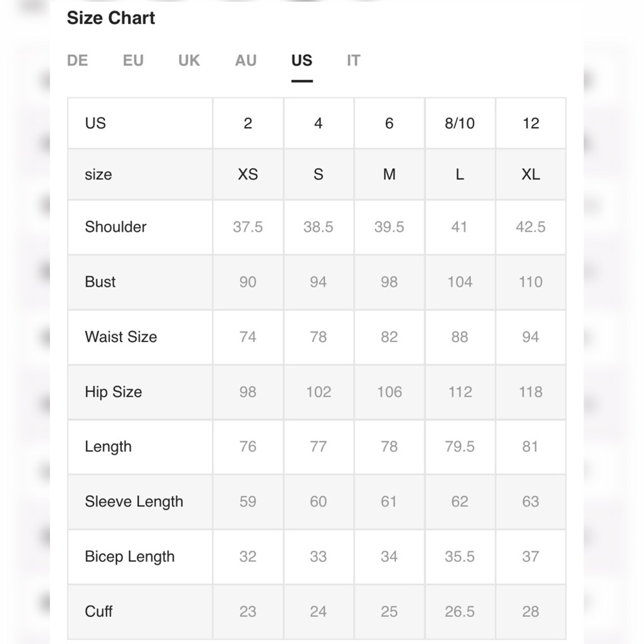The width and height of the screenshot is (644, 644).
Task: Click the Bicep Length row label
Action: click(129, 556)
